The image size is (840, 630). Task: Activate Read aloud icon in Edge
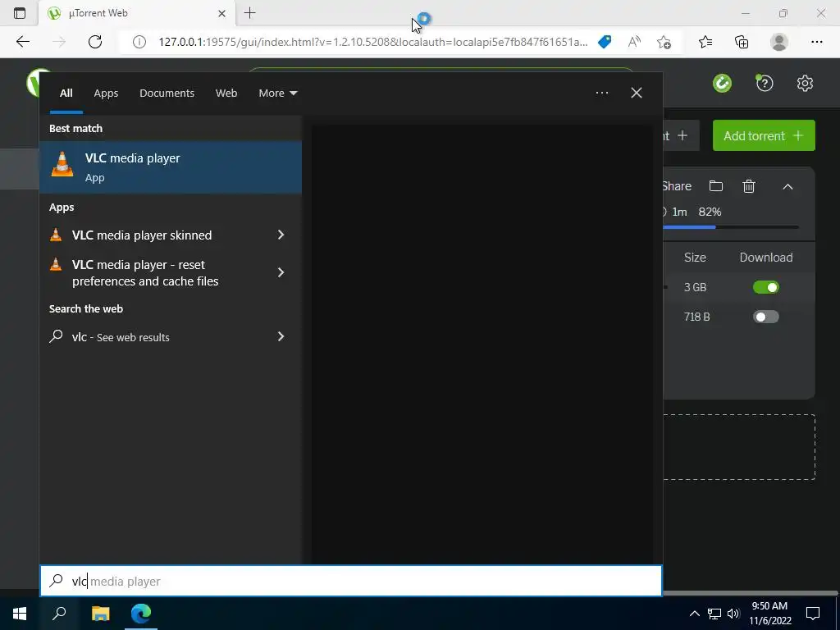pos(634,42)
